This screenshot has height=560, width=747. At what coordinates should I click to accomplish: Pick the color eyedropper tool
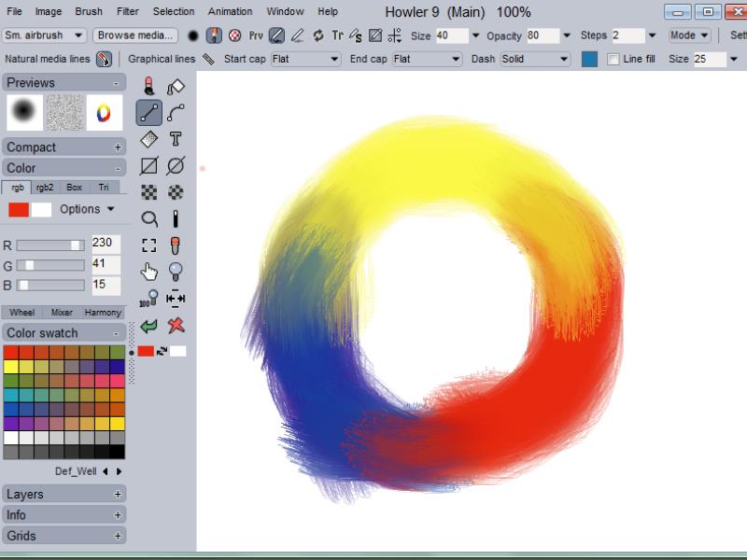[176, 245]
